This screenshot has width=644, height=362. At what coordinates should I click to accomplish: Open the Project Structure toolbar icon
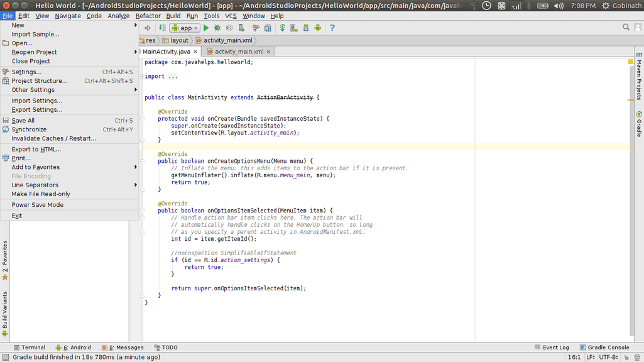[268, 28]
